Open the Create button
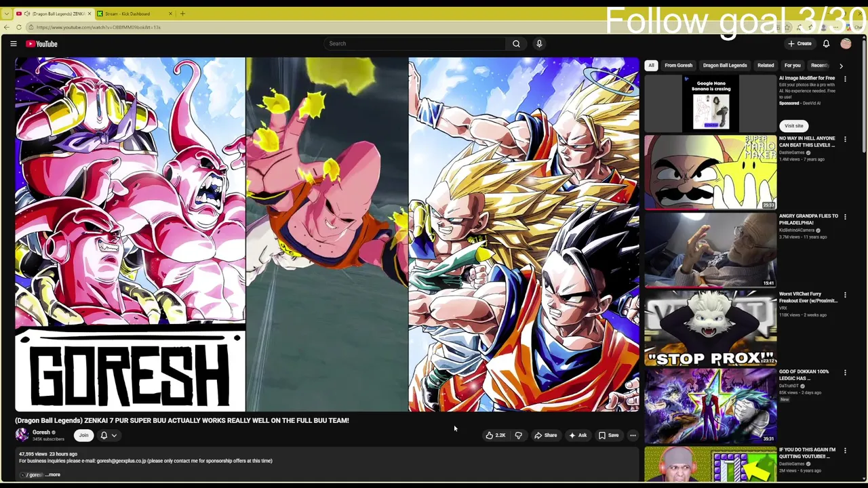This screenshot has height=488, width=868. pos(800,43)
